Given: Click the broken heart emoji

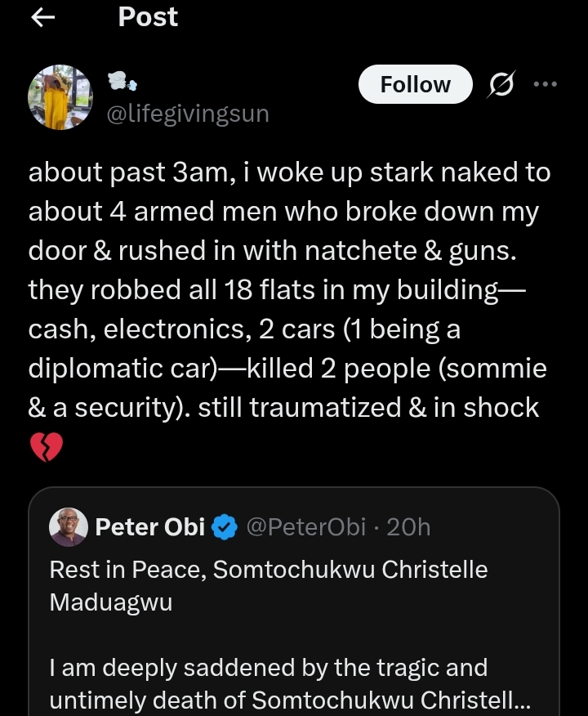Looking at the screenshot, I should (46, 447).
